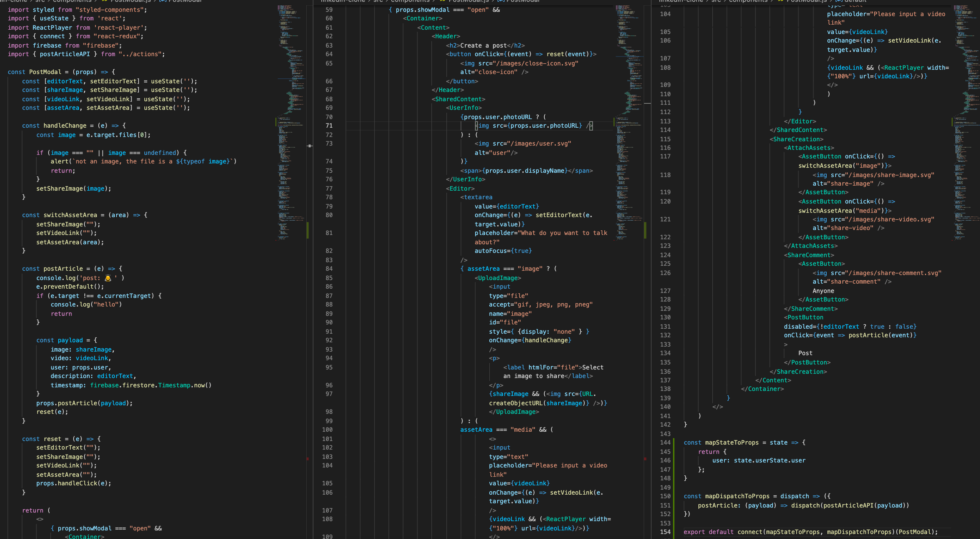Click the assetArea === "media" condition
The height and width of the screenshot is (539, 980).
(498, 430)
